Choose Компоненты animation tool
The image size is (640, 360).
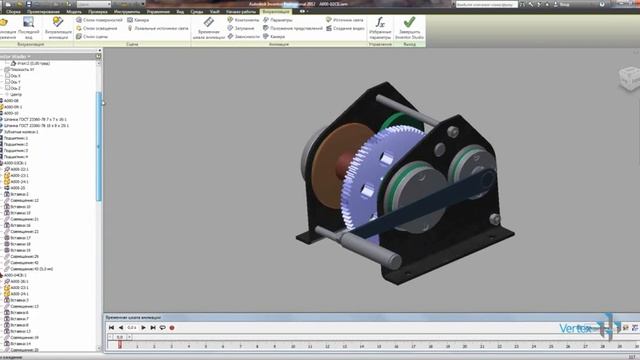pyautogui.click(x=243, y=20)
